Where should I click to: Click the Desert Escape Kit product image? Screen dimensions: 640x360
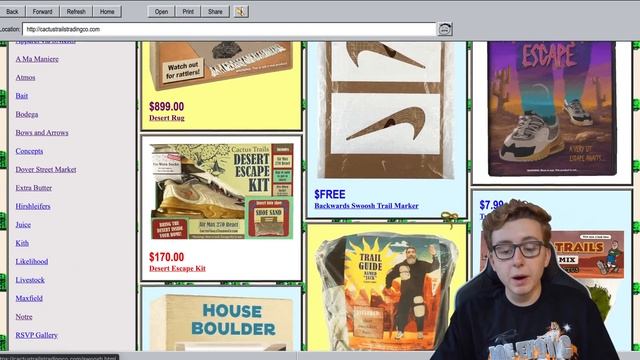click(x=222, y=191)
